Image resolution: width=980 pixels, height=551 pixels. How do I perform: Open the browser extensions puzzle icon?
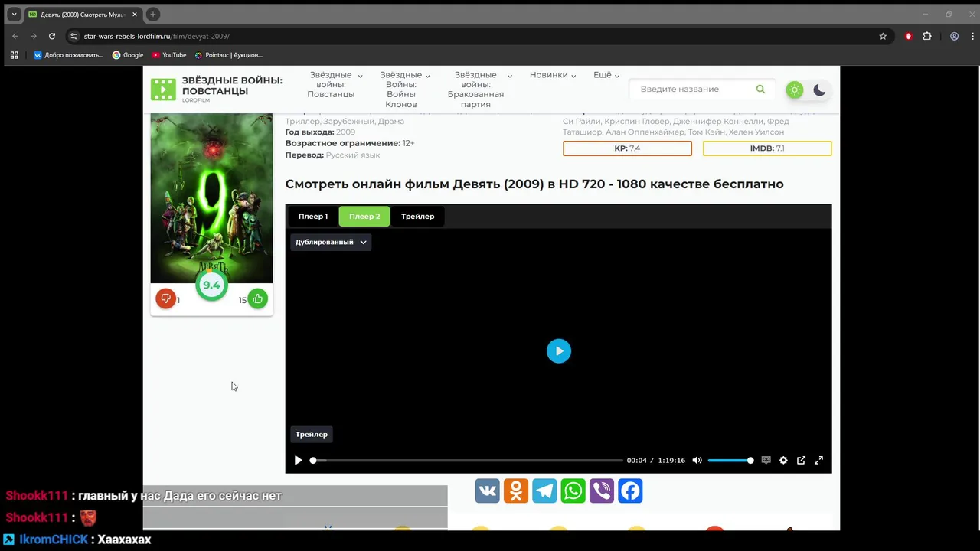click(927, 36)
